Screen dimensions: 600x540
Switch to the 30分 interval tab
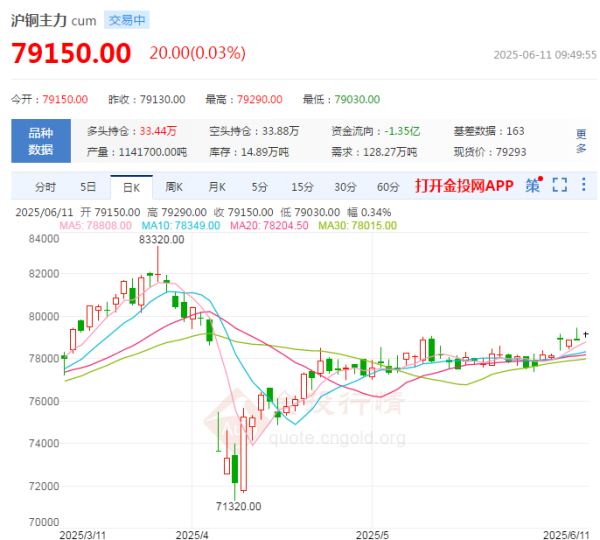tap(345, 187)
